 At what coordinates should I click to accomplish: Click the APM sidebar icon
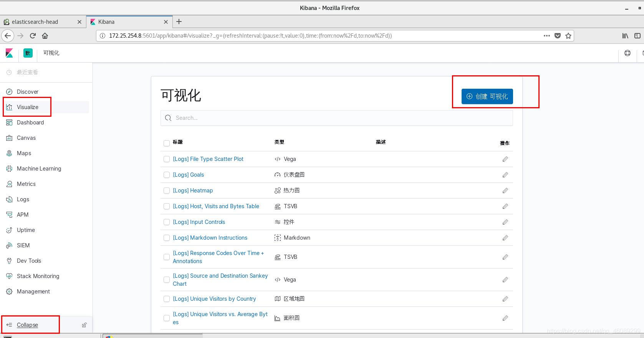9,215
